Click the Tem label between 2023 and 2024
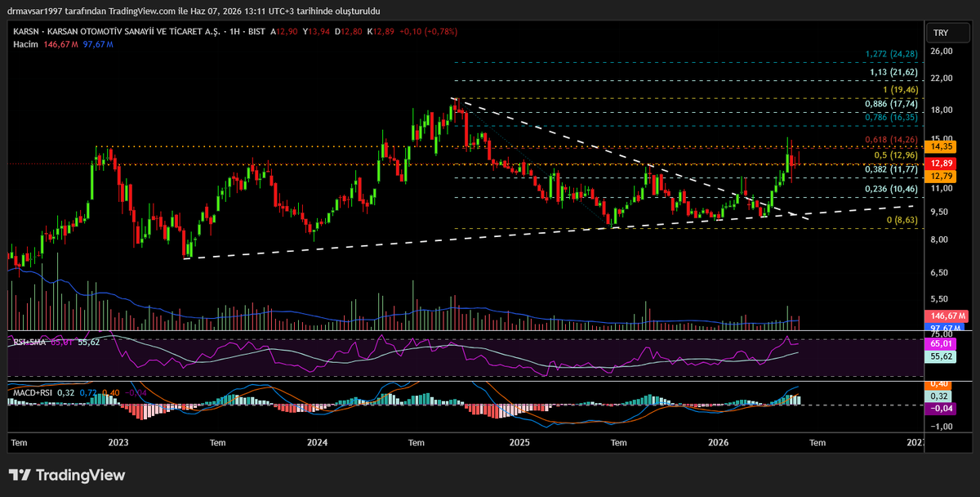Screen dimensions: 980x497 pos(217,442)
